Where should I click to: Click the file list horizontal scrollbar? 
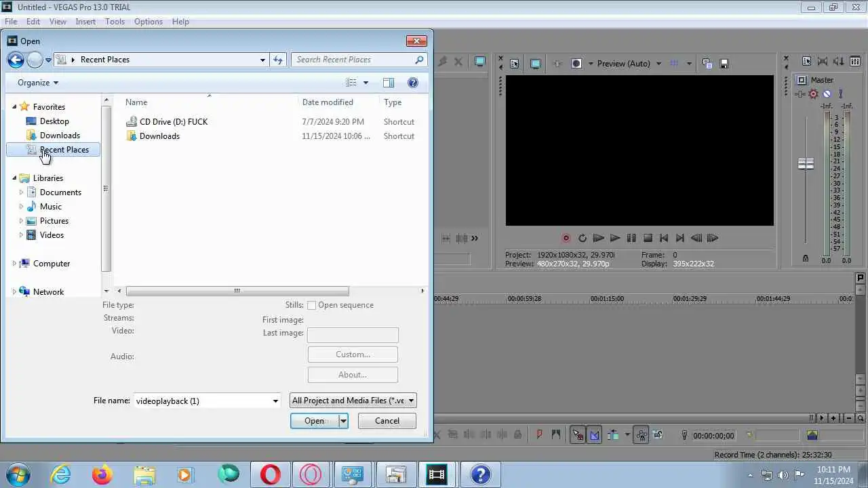tap(237, 291)
